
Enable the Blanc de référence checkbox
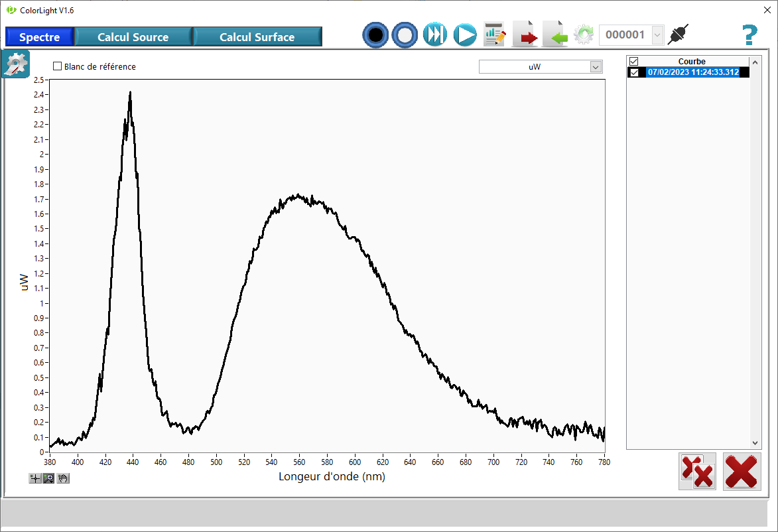[58, 66]
